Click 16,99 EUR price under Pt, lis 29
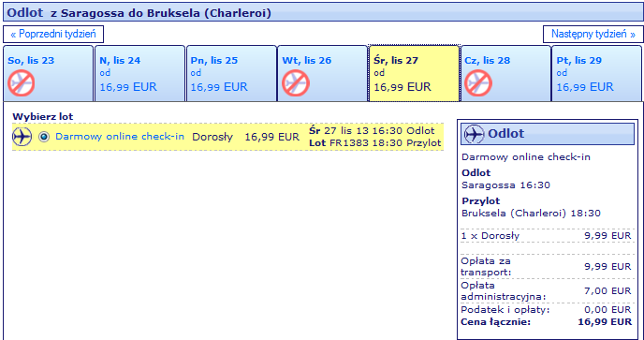The height and width of the screenshot is (340, 644). pos(585,87)
